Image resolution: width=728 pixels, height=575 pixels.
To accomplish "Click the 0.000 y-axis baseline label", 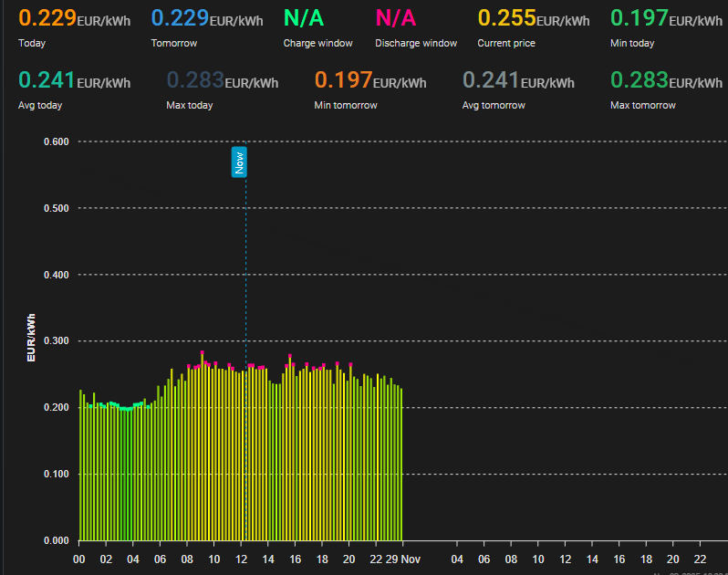I will 57,540.
